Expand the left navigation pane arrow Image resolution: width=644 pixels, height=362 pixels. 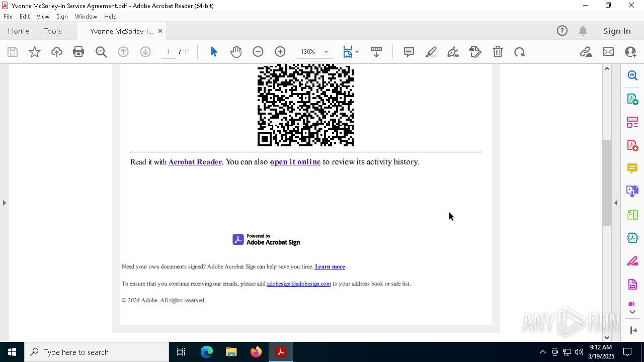4,203
